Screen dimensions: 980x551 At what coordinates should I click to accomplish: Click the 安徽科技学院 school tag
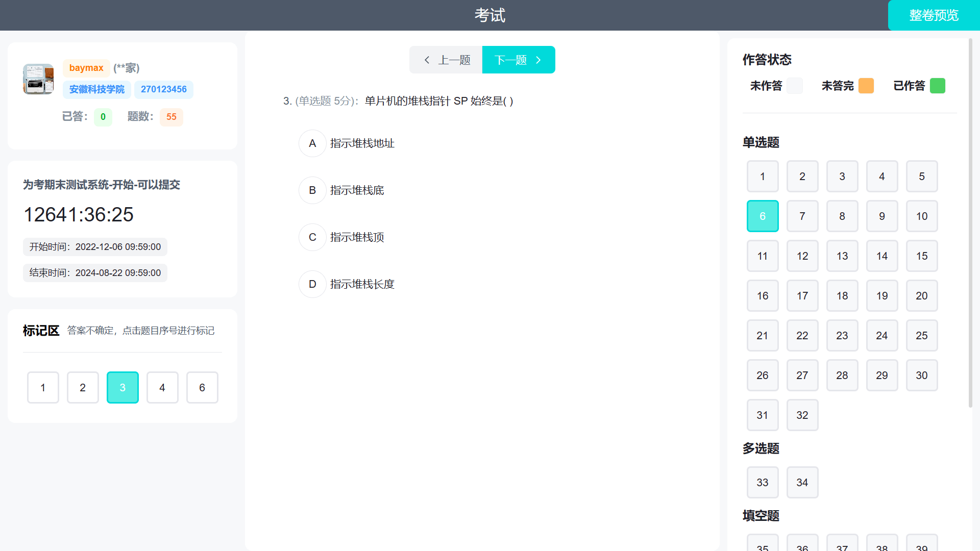[x=97, y=89]
